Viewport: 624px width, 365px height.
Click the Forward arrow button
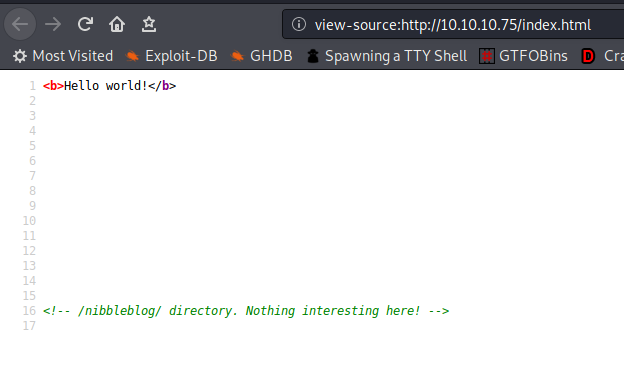[53, 25]
